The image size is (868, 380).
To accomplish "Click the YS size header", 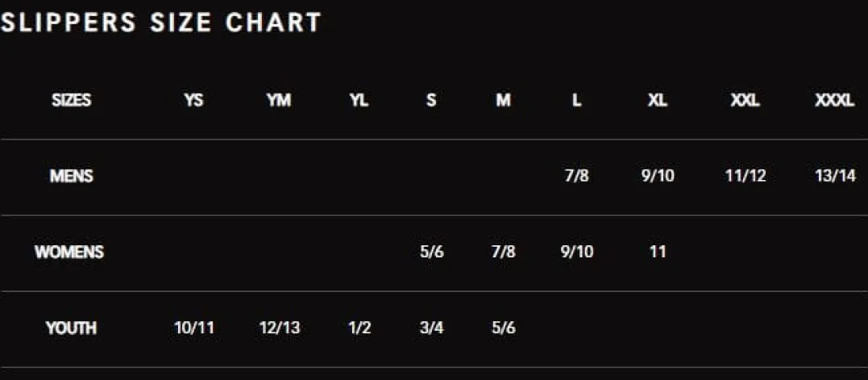I will coord(193,100).
